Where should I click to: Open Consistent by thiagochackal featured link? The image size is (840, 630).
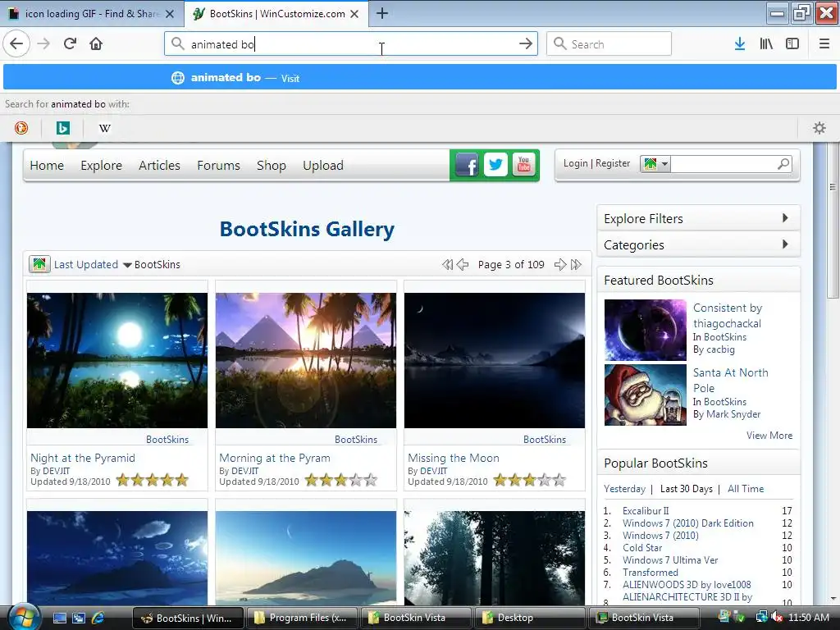[727, 316]
